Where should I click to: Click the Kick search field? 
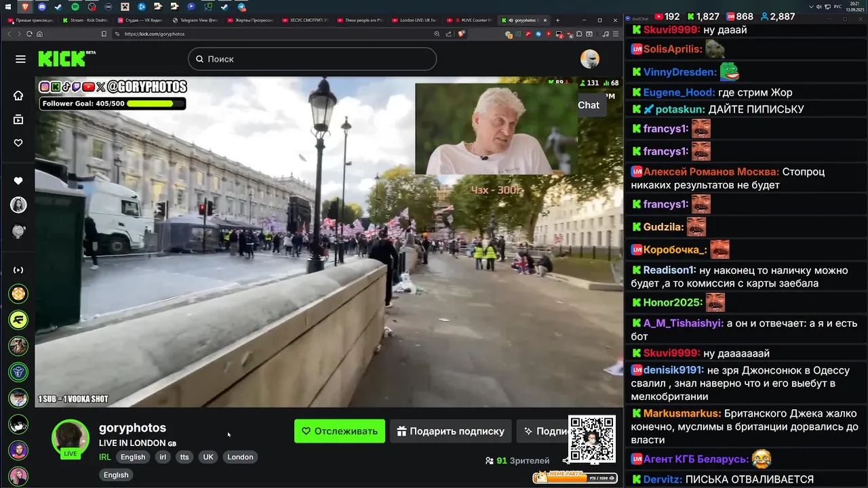coord(312,59)
